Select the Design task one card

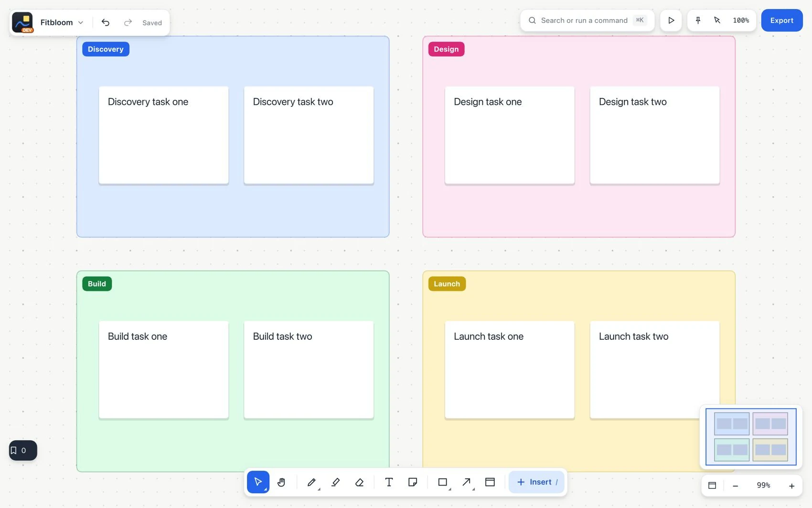510,135
